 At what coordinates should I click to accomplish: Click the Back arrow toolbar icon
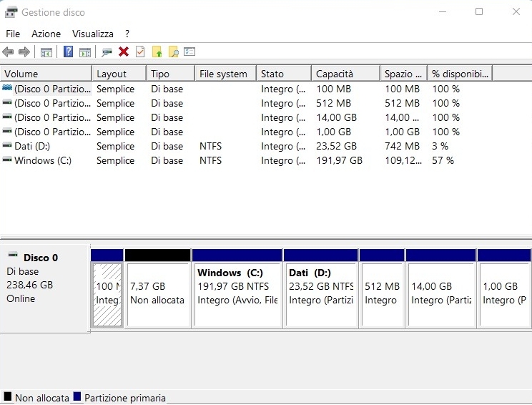point(8,52)
